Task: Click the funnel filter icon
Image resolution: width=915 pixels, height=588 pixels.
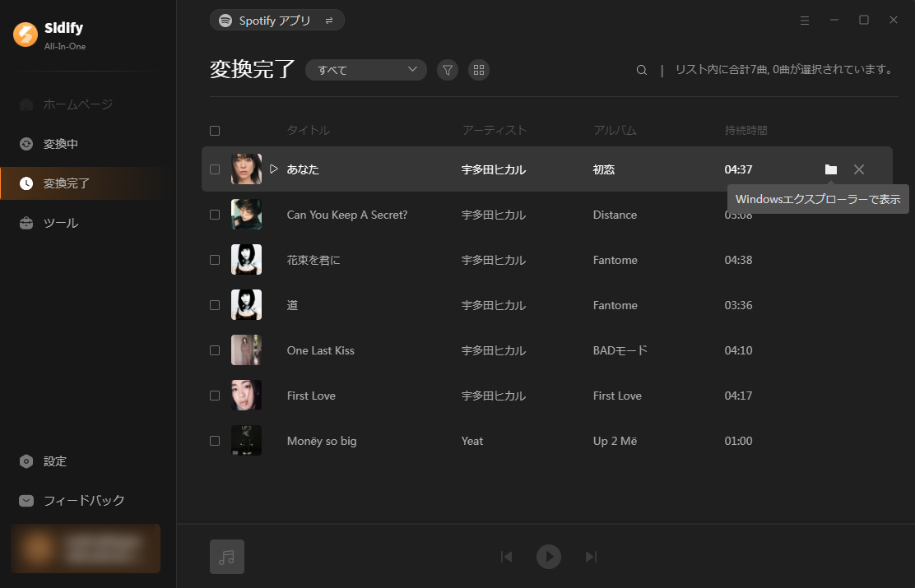Action: point(448,70)
